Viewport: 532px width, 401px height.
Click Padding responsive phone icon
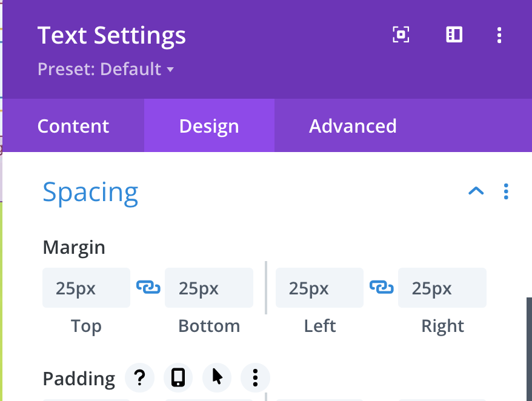tap(178, 378)
